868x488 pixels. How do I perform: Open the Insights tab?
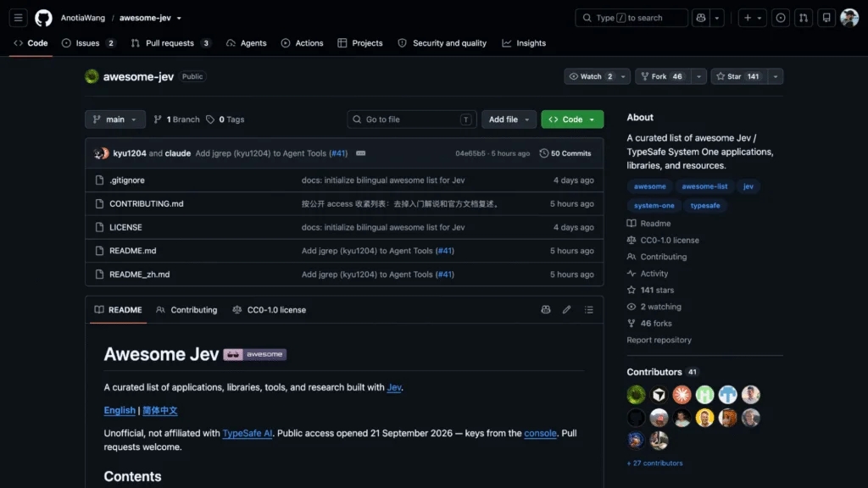pos(524,43)
